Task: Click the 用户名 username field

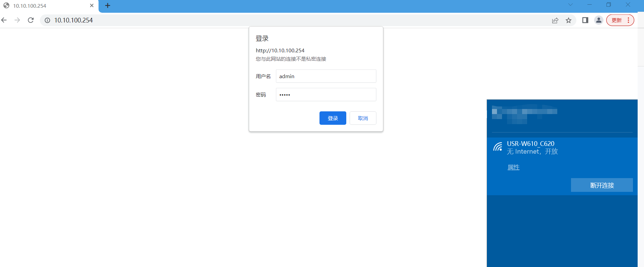Action: tap(326, 76)
